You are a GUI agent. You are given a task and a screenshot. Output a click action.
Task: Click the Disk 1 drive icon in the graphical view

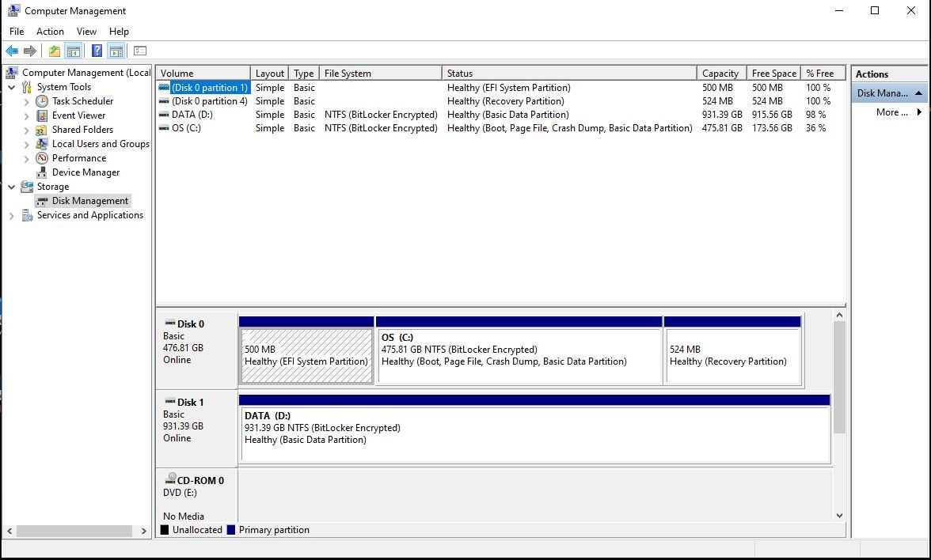click(x=169, y=402)
